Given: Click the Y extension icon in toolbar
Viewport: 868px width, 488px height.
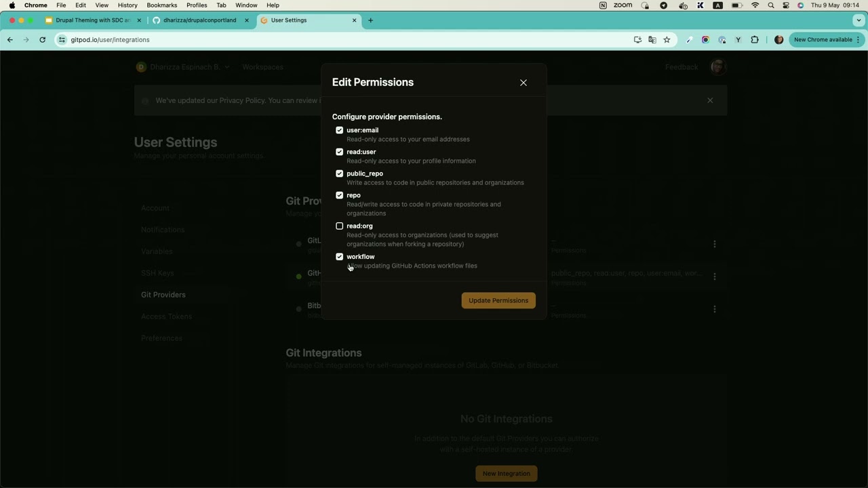Looking at the screenshot, I should pyautogui.click(x=738, y=40).
